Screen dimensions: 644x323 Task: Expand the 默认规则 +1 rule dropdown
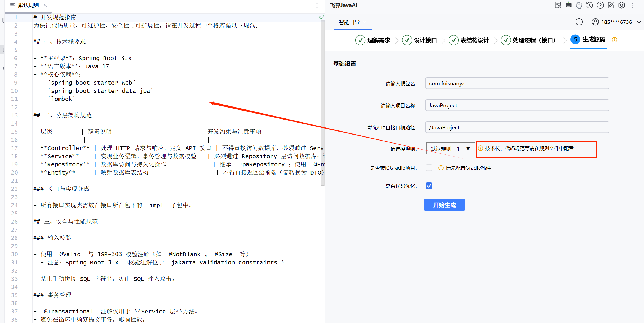click(x=450, y=148)
